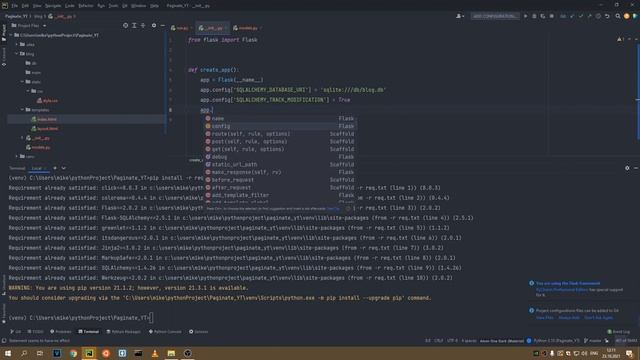Push commits arrow icon
Viewport: 640px width, 360px height.
(x=589, y=16)
